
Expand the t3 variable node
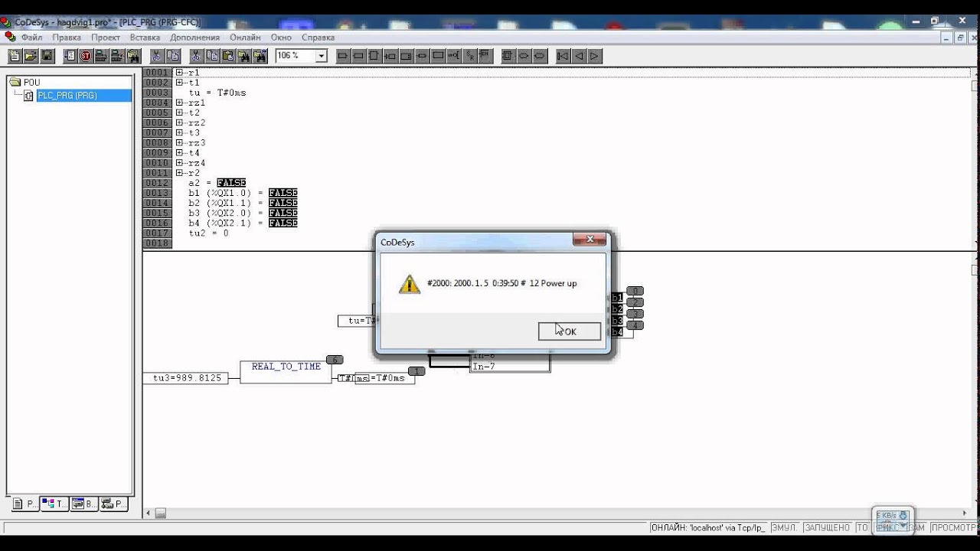[x=179, y=132]
